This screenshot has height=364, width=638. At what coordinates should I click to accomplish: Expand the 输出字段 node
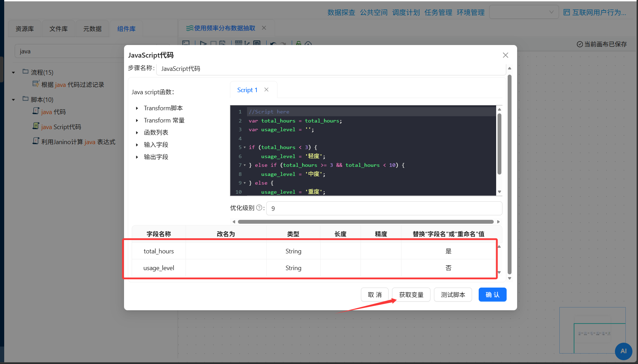coord(137,157)
